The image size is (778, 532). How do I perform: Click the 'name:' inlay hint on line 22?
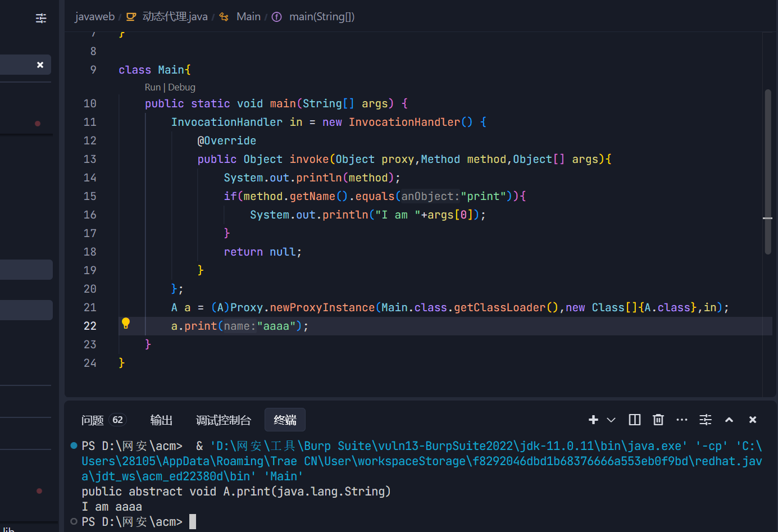[240, 326]
